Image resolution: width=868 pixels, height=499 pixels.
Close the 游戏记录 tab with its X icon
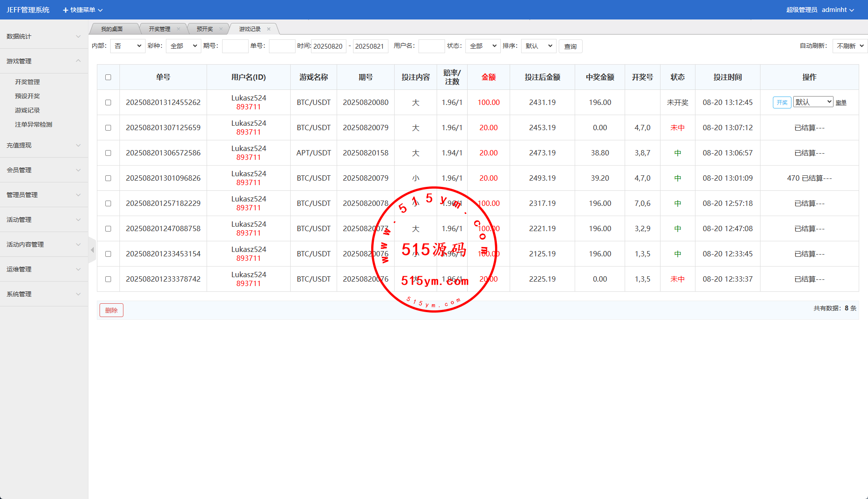tap(269, 29)
